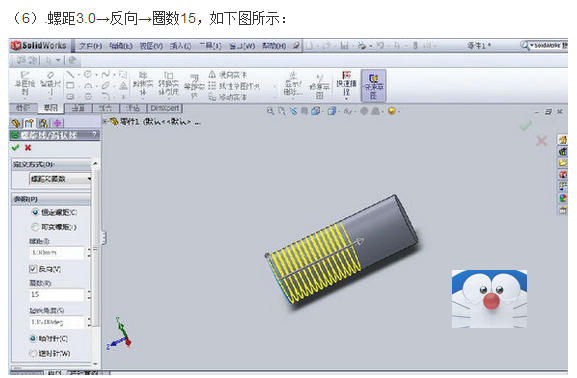Open the ConfigurationManager tab icon

(43, 123)
